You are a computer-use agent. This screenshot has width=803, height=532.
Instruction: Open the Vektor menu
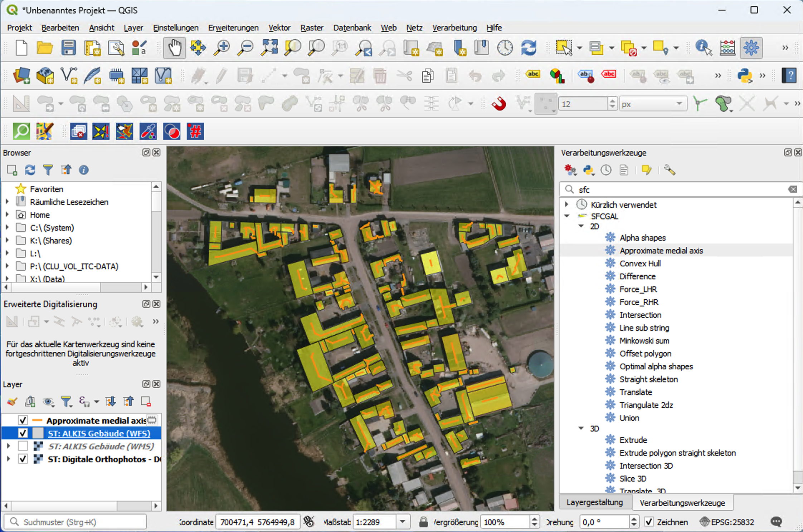point(279,28)
